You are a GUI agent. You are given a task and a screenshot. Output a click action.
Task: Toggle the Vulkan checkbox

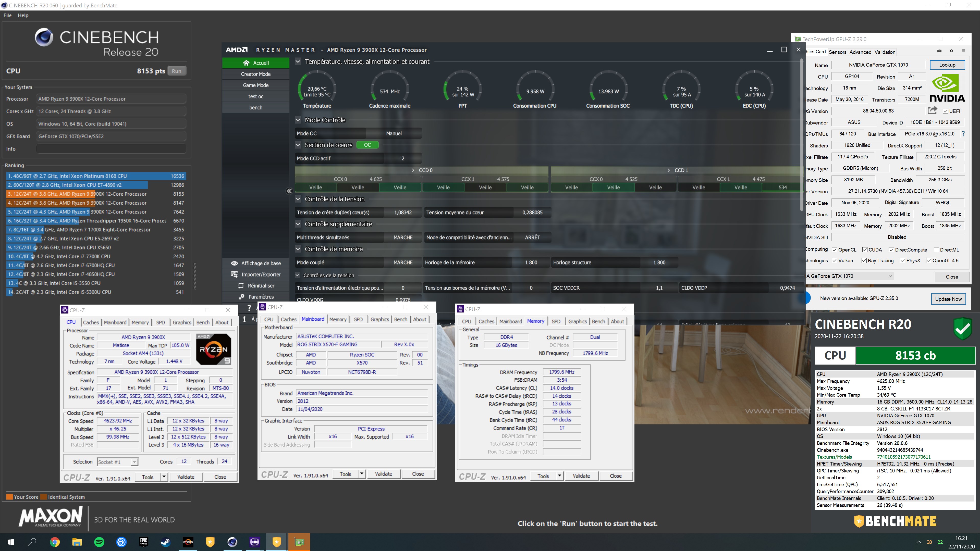tap(834, 260)
